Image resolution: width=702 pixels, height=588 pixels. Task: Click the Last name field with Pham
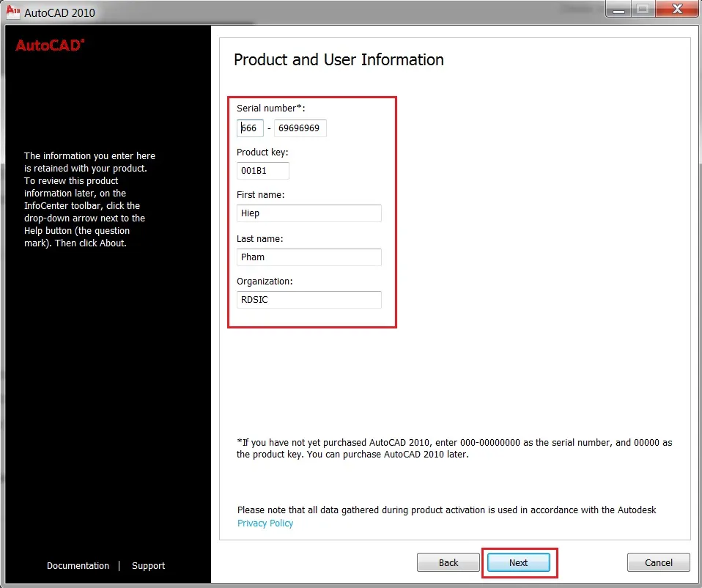click(x=308, y=257)
